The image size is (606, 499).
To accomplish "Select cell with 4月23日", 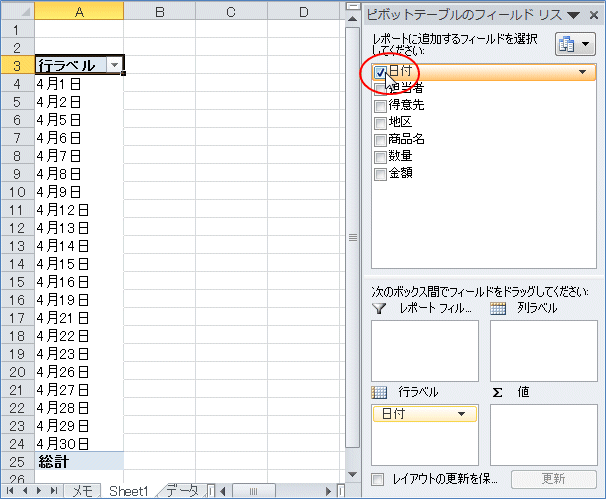I will [79, 354].
